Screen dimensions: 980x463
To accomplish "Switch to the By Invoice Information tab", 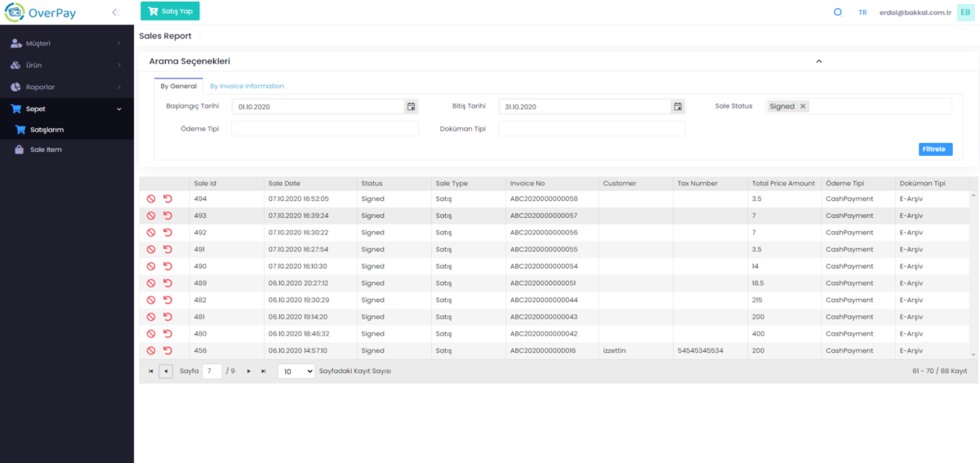I will [247, 86].
